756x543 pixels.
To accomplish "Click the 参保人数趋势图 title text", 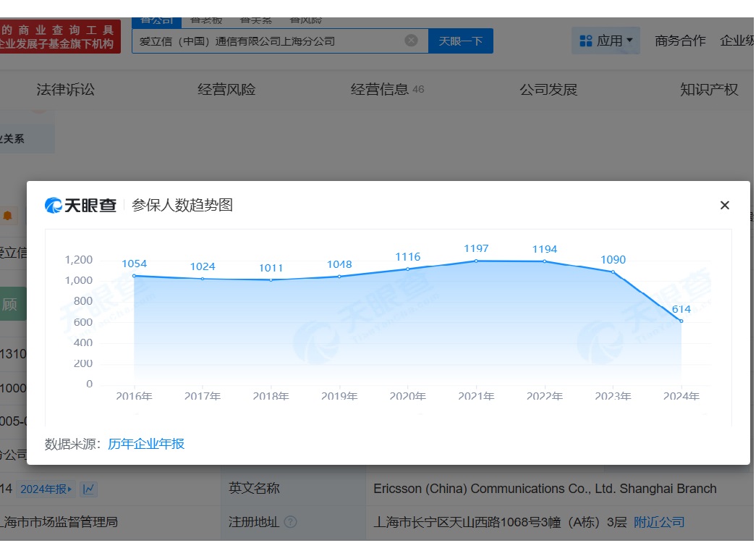I will (x=182, y=205).
